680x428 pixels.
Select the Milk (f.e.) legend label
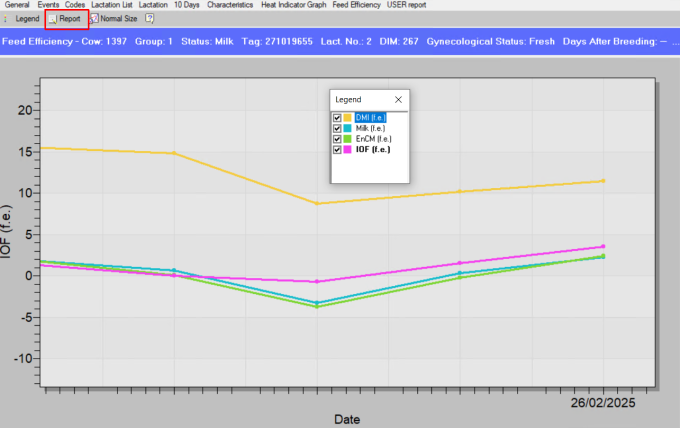pos(371,128)
